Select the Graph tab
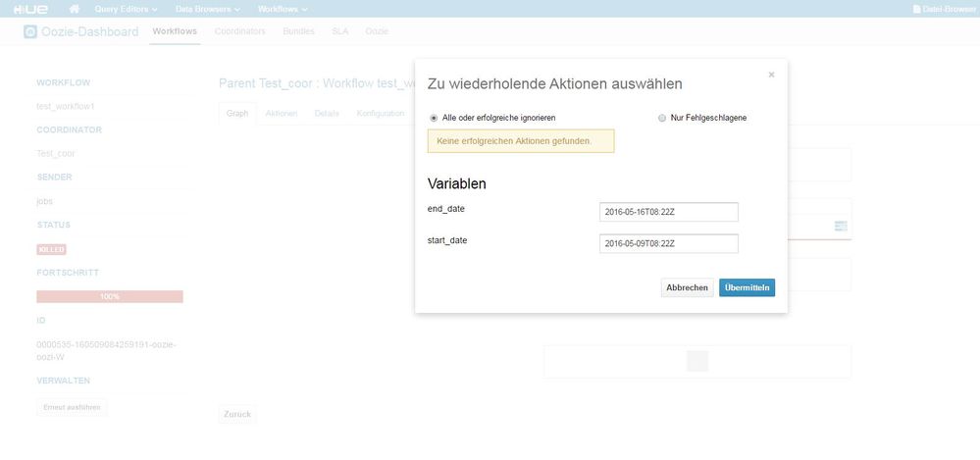The width and height of the screenshot is (980, 460). pyautogui.click(x=237, y=113)
